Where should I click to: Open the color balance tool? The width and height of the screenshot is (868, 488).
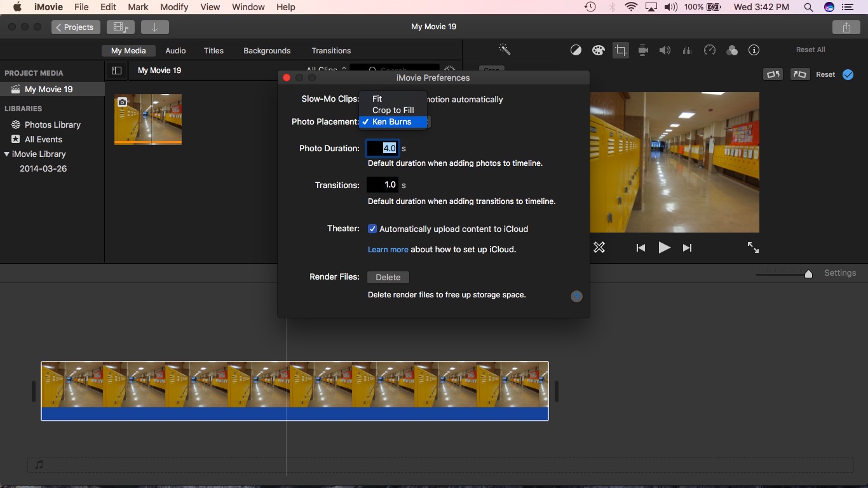[x=576, y=50]
